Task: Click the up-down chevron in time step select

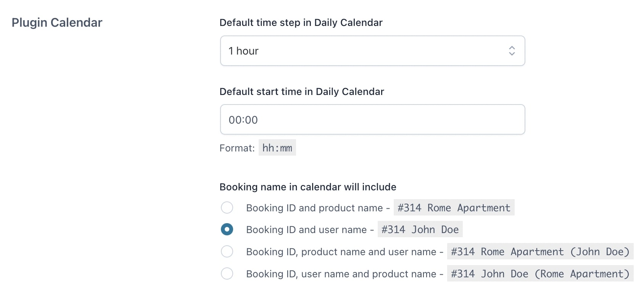Action: click(x=512, y=51)
